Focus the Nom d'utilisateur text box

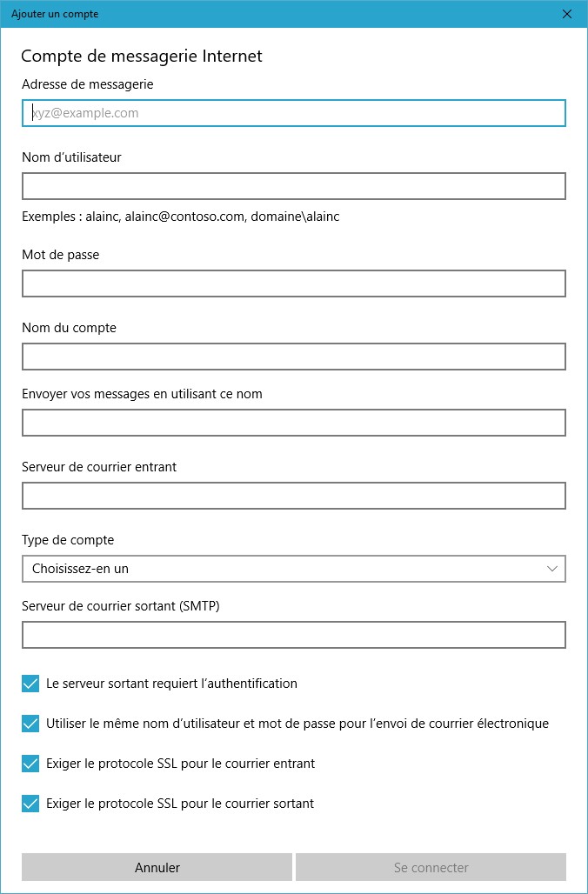293,186
